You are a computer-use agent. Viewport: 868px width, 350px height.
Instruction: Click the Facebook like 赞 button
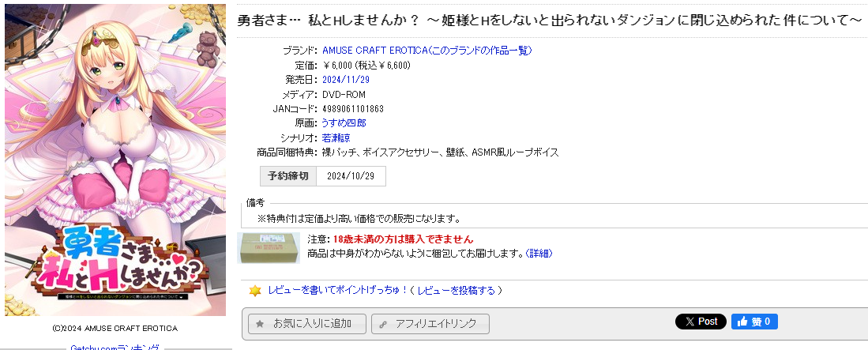tap(754, 322)
